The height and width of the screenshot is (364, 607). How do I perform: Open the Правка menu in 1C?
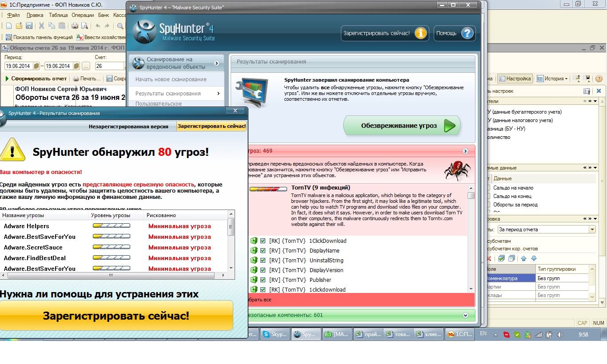pos(35,15)
